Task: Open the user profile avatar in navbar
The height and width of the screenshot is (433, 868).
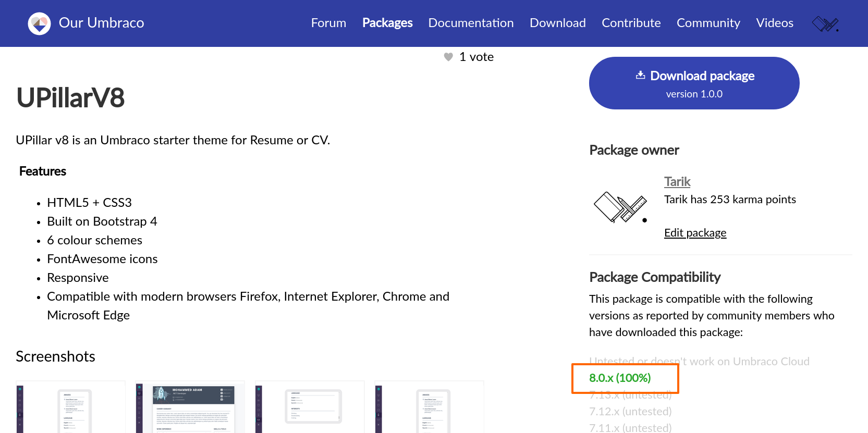Action: (826, 24)
